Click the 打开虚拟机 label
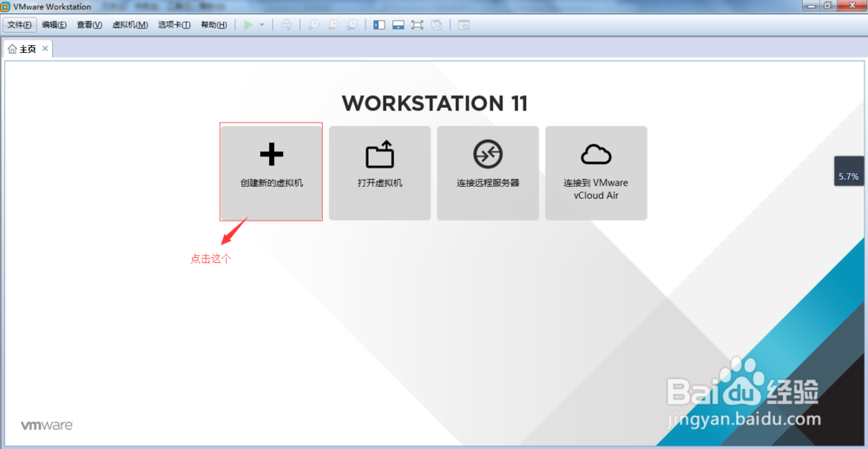The image size is (868, 449). pyautogui.click(x=380, y=182)
